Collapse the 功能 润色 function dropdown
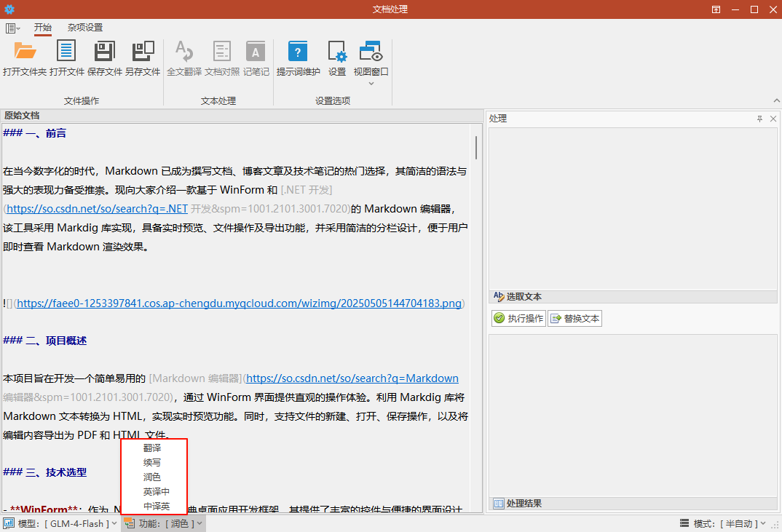782x532 pixels. tap(165, 523)
